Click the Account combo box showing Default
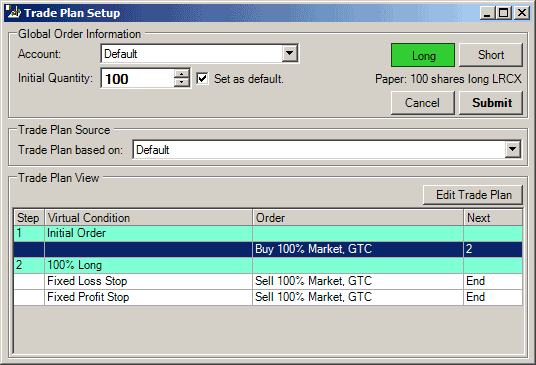Viewport: 536px width, 365px height. click(200, 53)
